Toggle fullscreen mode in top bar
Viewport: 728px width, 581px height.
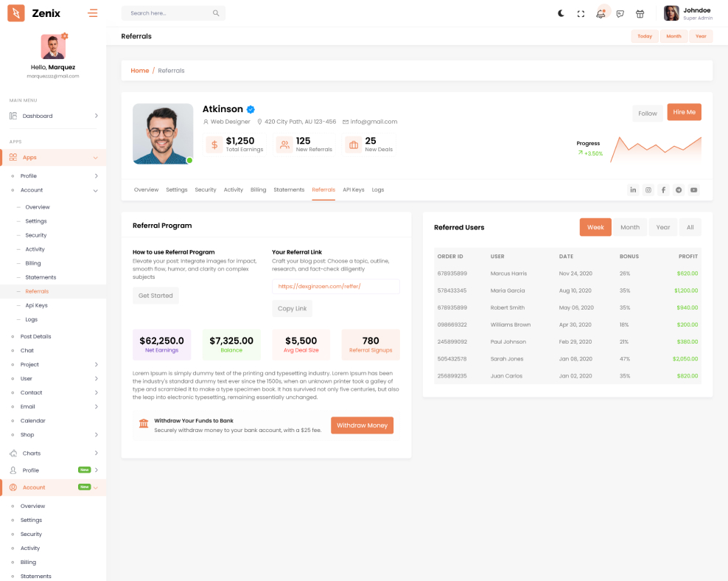581,13
